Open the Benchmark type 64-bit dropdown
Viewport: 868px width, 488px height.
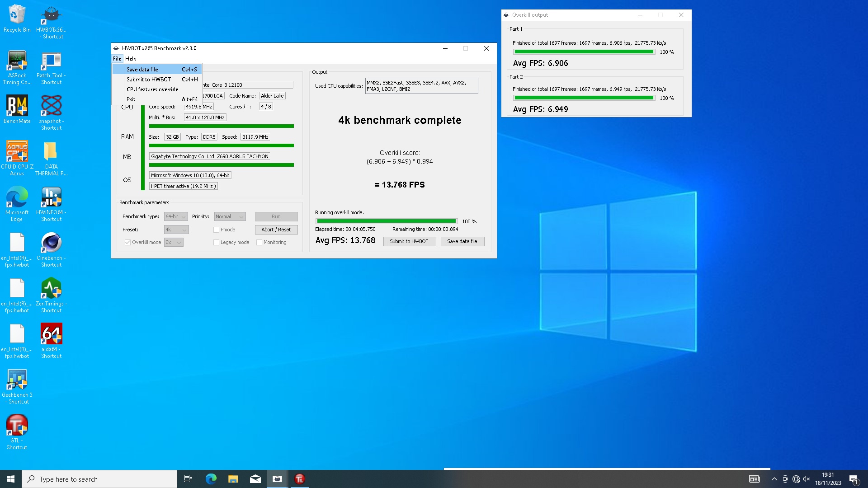point(176,216)
